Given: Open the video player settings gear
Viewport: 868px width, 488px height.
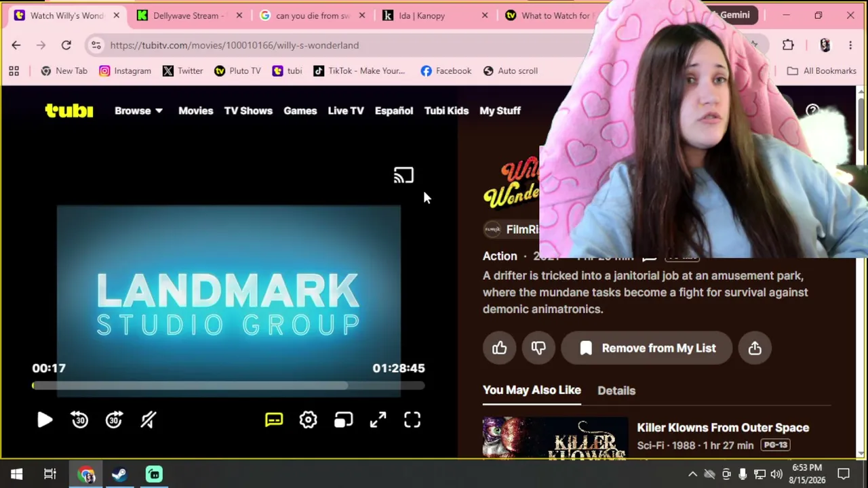Looking at the screenshot, I should point(309,420).
